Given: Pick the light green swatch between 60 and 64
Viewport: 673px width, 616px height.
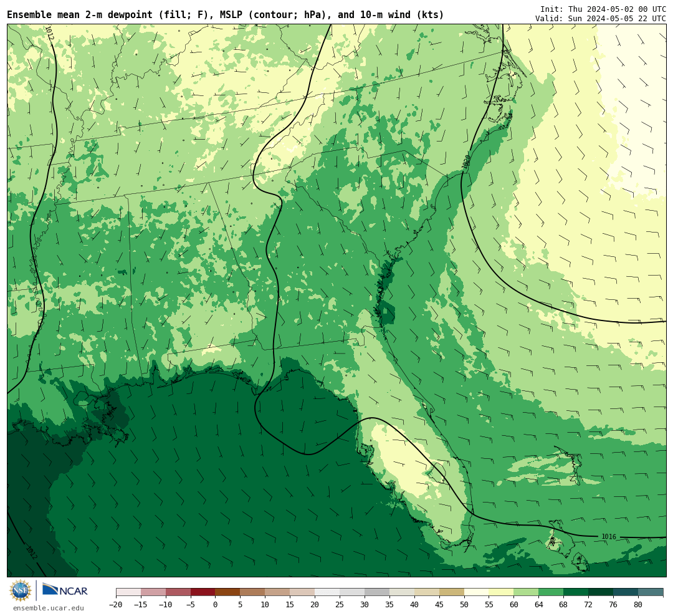Looking at the screenshot, I should coord(527,592).
